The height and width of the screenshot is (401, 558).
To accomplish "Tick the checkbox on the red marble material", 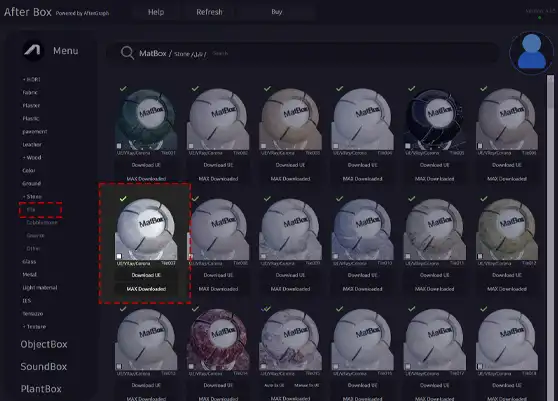I will tap(191, 366).
